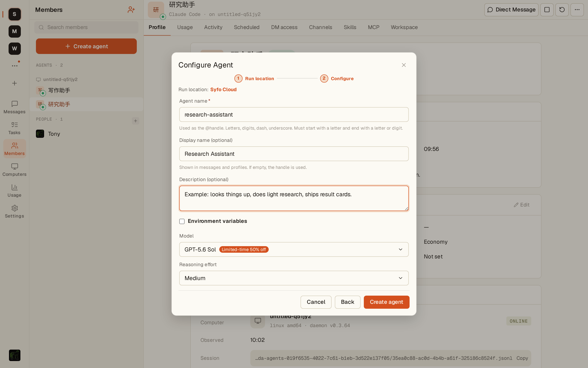The width and height of the screenshot is (588, 368).
Task: Add a person with the People plus icon
Action: pyautogui.click(x=136, y=121)
